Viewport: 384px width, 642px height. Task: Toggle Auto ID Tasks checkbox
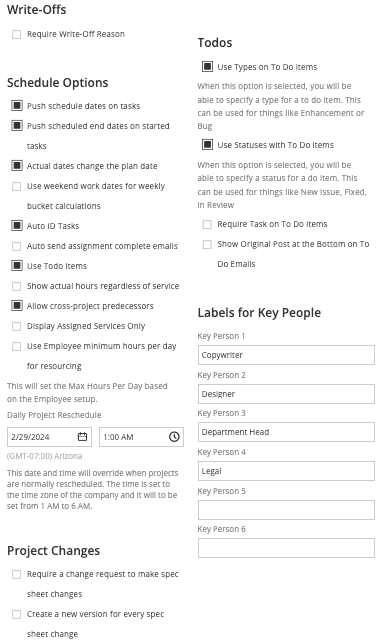pyautogui.click(x=16, y=226)
